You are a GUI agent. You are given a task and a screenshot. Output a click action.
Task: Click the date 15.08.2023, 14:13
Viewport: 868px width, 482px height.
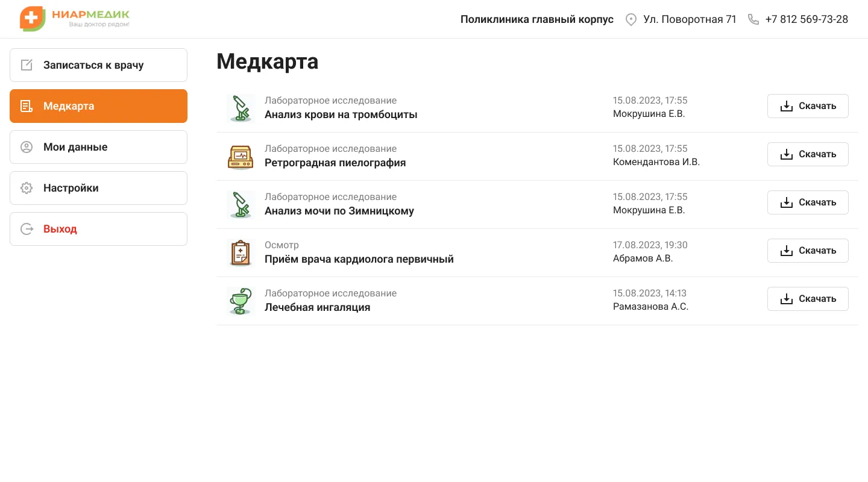(650, 293)
